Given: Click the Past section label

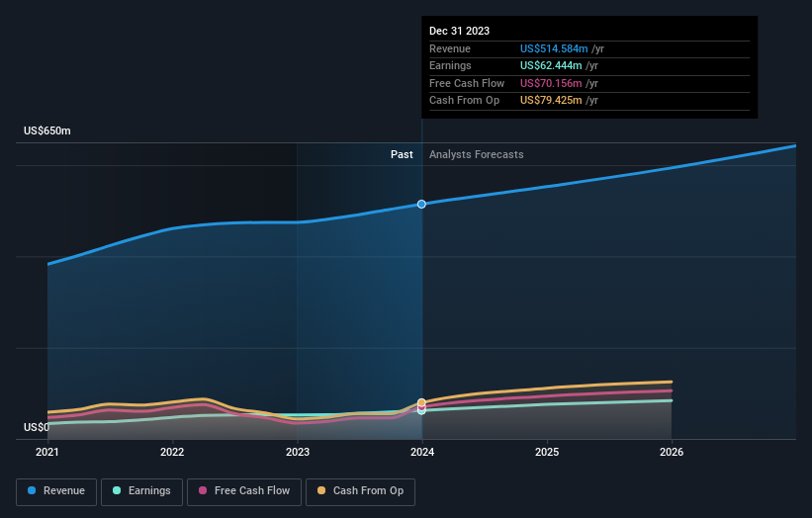Looking at the screenshot, I should tap(402, 155).
